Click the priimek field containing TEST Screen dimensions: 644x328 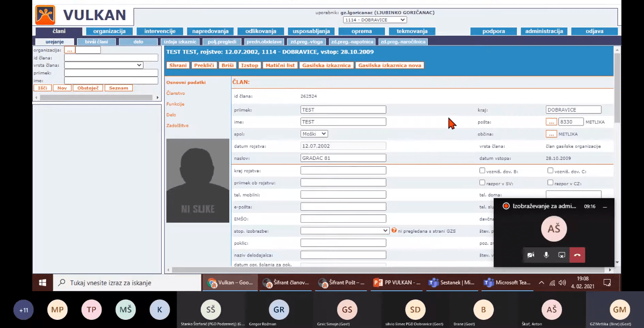[x=343, y=110]
